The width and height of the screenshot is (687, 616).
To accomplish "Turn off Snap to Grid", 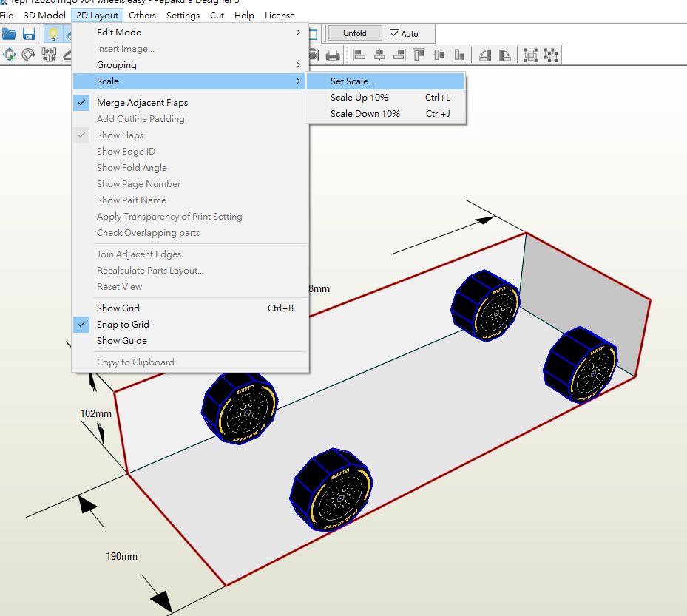I will [x=123, y=325].
